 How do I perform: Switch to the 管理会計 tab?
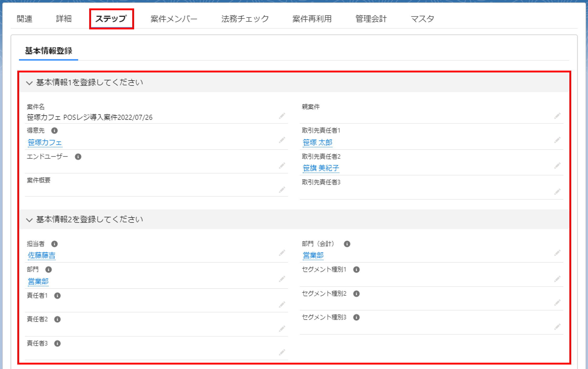coord(371,19)
